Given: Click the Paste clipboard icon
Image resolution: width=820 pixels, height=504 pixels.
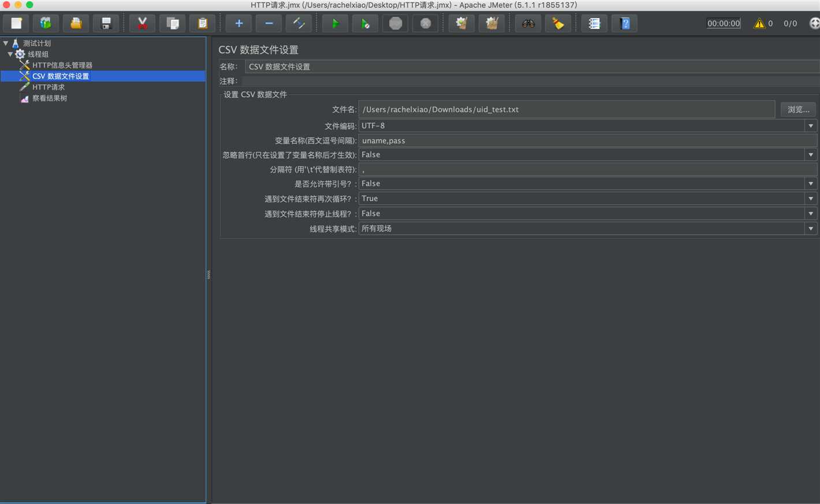Looking at the screenshot, I should point(202,24).
